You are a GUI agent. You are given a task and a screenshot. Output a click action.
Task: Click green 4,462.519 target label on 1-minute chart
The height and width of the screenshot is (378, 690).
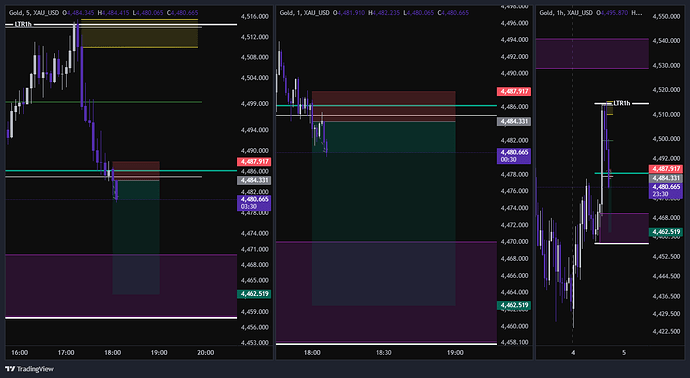[514, 305]
